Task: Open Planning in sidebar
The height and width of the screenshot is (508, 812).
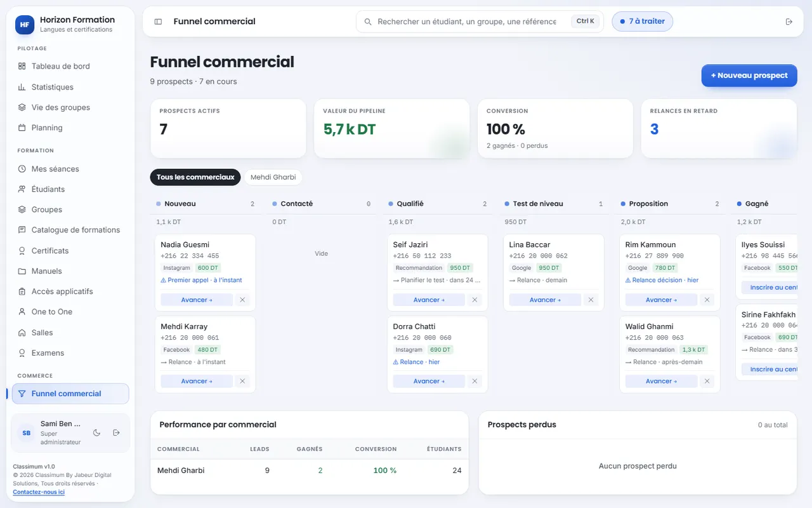Action: (x=70, y=128)
